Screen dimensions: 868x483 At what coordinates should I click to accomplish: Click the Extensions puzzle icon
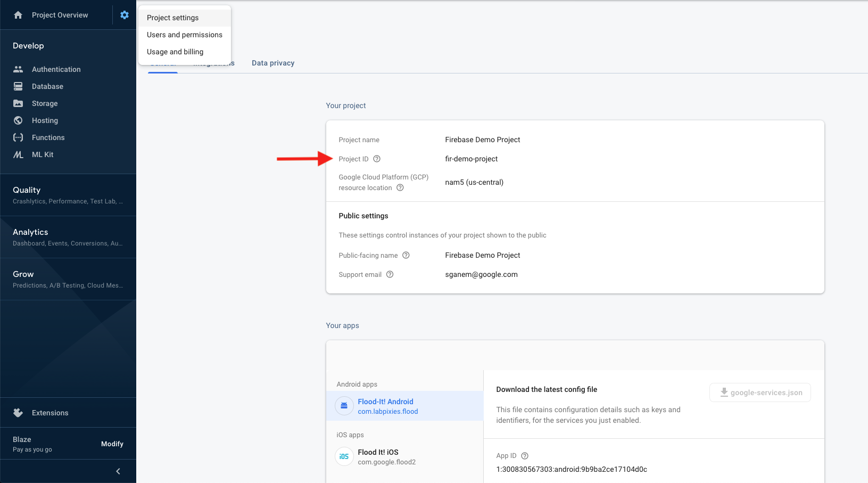click(18, 413)
